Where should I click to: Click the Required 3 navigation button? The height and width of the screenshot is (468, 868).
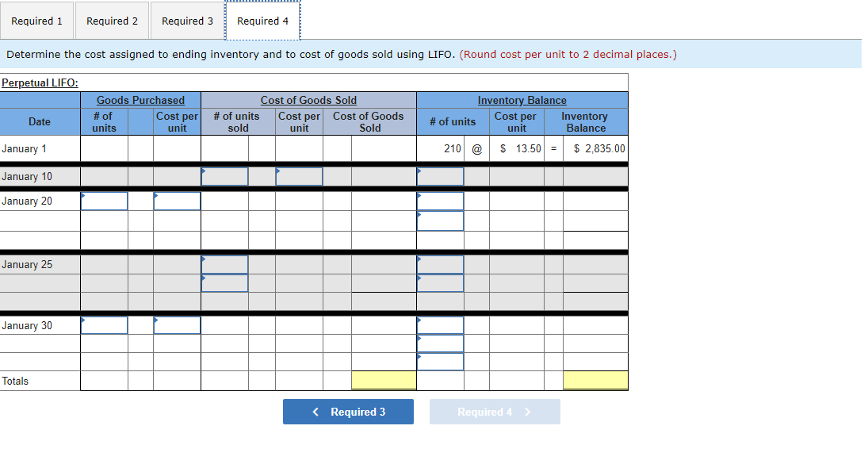348,412
